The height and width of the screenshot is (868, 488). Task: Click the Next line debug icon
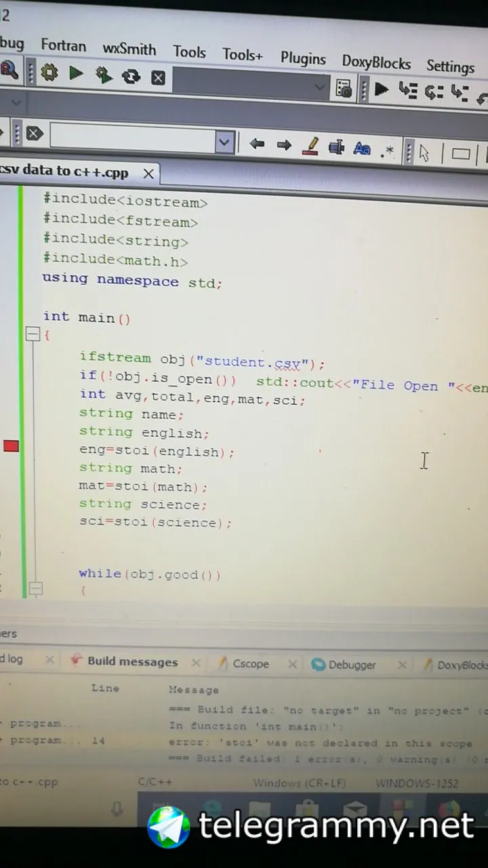pyautogui.click(x=434, y=92)
